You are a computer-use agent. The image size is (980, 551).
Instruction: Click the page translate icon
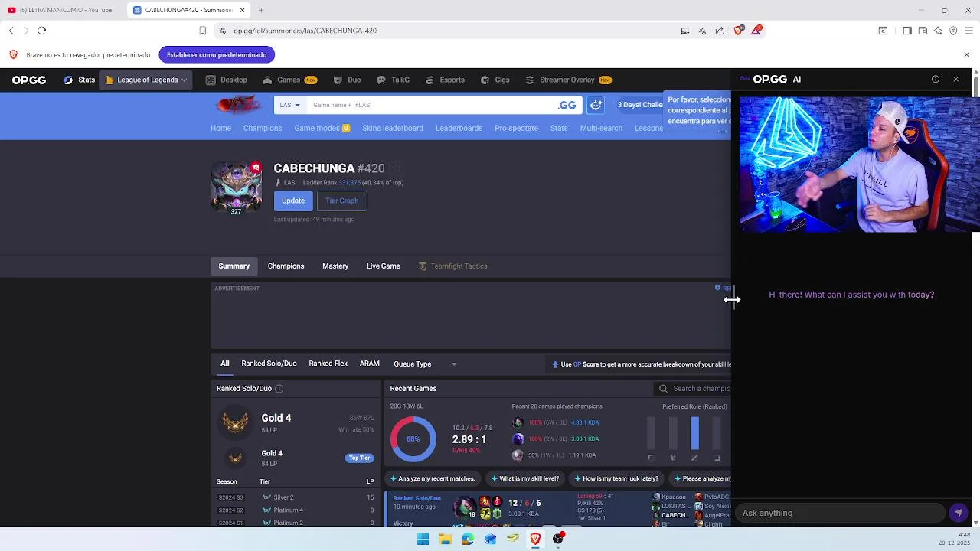click(702, 31)
